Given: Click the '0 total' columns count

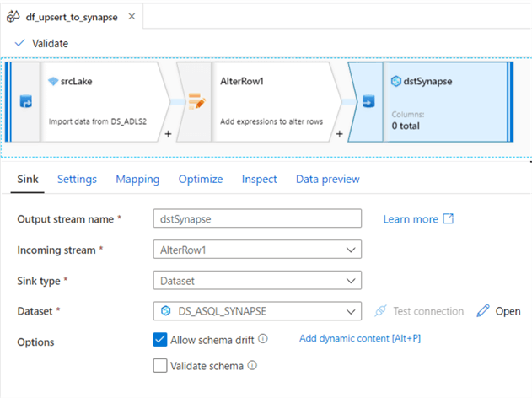Looking at the screenshot, I should click(406, 126).
